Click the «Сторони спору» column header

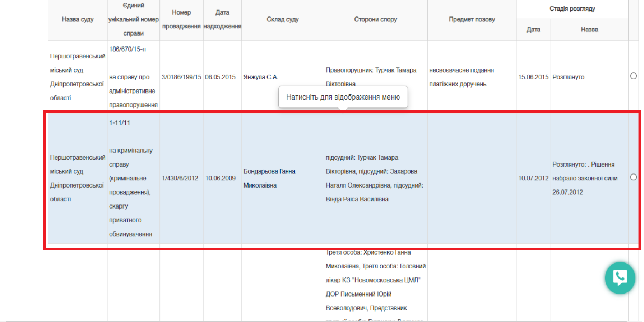375,20
